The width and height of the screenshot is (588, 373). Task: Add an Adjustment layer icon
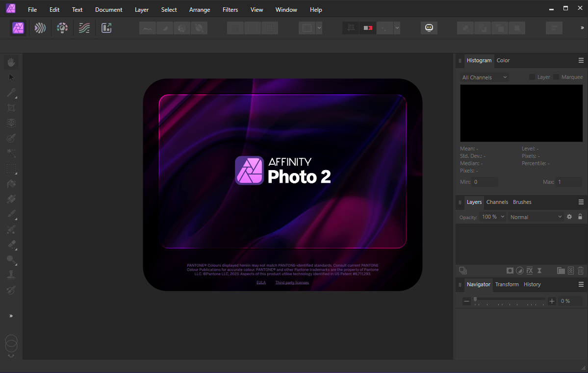coord(520,271)
